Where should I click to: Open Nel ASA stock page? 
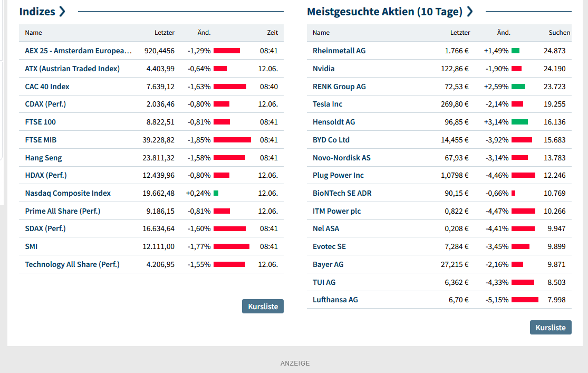[326, 228]
